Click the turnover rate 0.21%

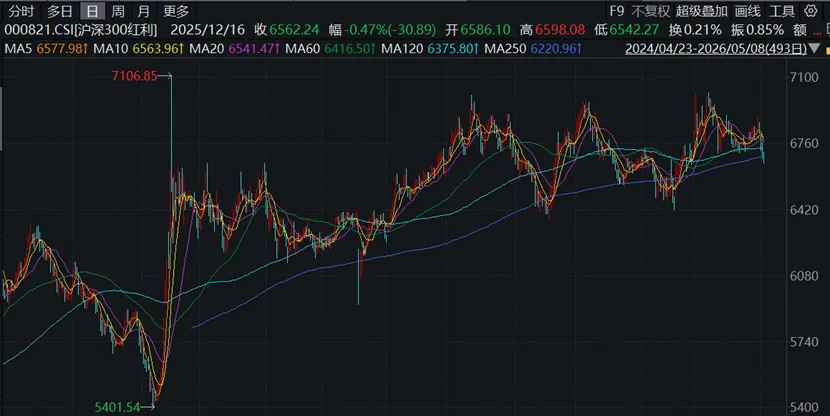(x=702, y=30)
